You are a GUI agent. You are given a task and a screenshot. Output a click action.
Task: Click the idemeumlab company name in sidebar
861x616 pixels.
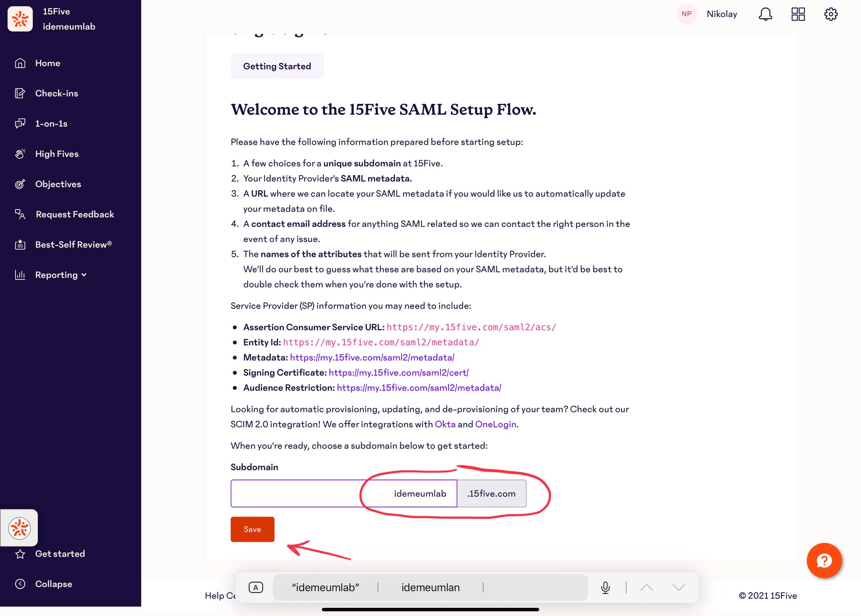click(x=69, y=27)
